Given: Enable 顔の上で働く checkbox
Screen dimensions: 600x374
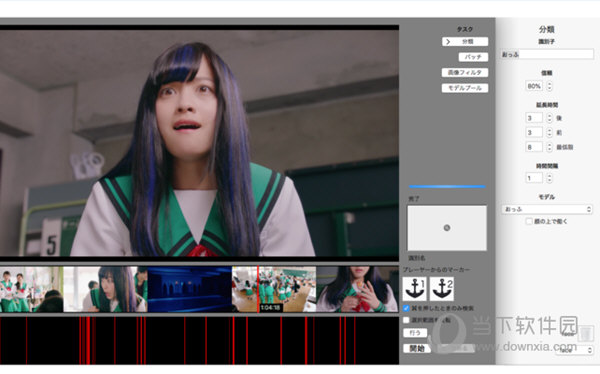Looking at the screenshot, I should coord(529,221).
